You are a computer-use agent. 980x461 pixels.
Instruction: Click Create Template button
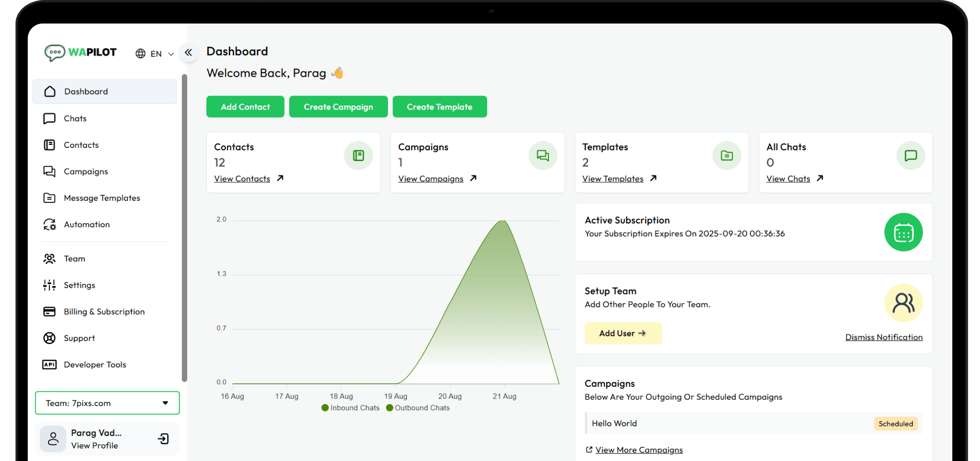pos(440,107)
